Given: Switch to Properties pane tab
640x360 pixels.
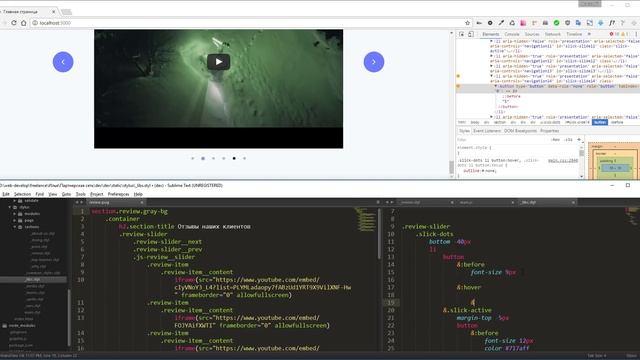Looking at the screenshot, I should click(x=549, y=131).
